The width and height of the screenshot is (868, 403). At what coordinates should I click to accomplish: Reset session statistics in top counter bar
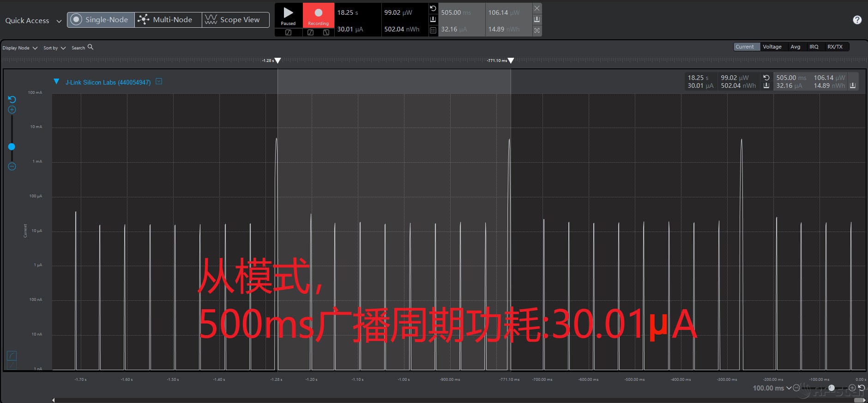(433, 8)
